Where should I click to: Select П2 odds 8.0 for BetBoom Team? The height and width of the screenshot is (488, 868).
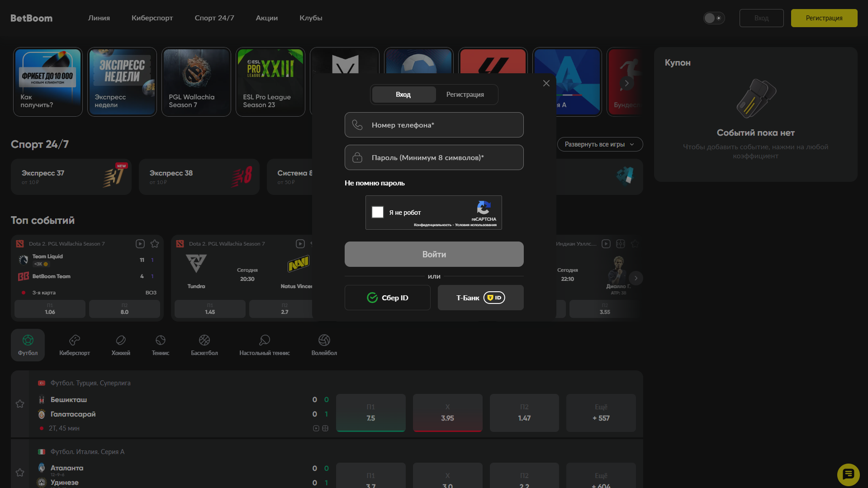(124, 309)
